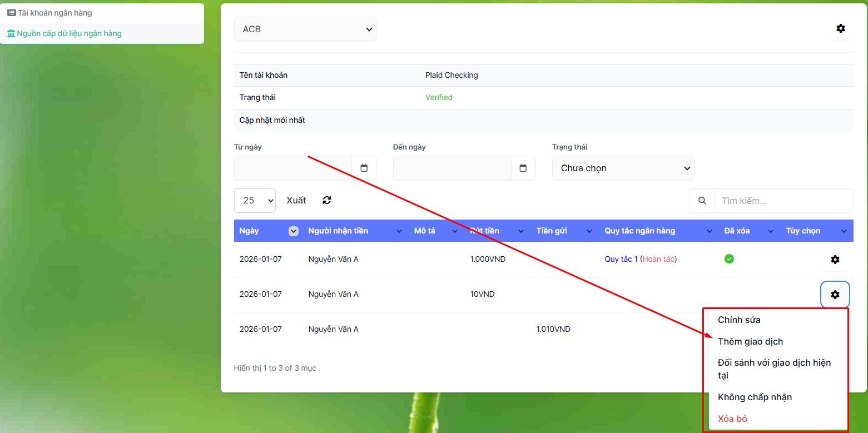Viewport: 868px width, 433px height.
Task: Open Tài khoản ngân hàng in sidebar
Action: pos(54,13)
